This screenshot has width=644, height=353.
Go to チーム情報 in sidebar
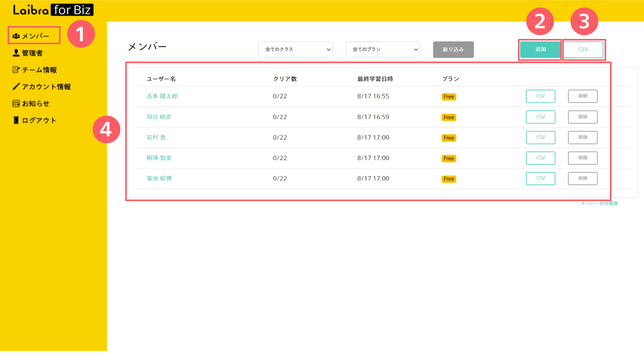39,70
